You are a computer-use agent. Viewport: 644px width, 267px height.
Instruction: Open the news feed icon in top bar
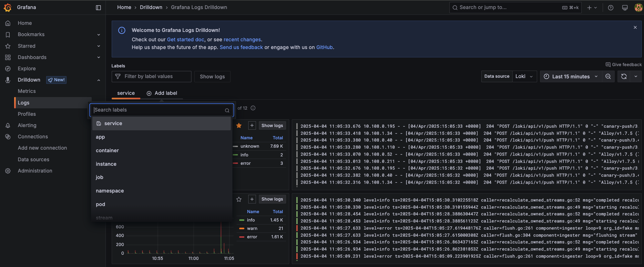(625, 8)
